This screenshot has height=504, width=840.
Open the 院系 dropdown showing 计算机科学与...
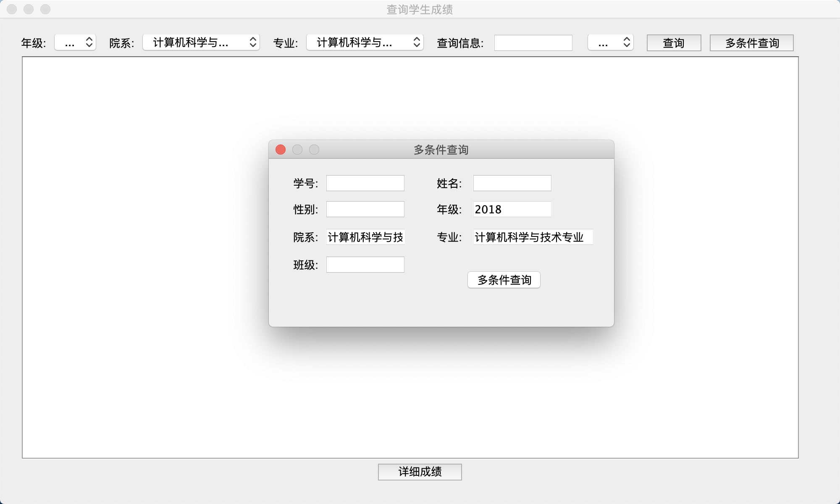(201, 42)
